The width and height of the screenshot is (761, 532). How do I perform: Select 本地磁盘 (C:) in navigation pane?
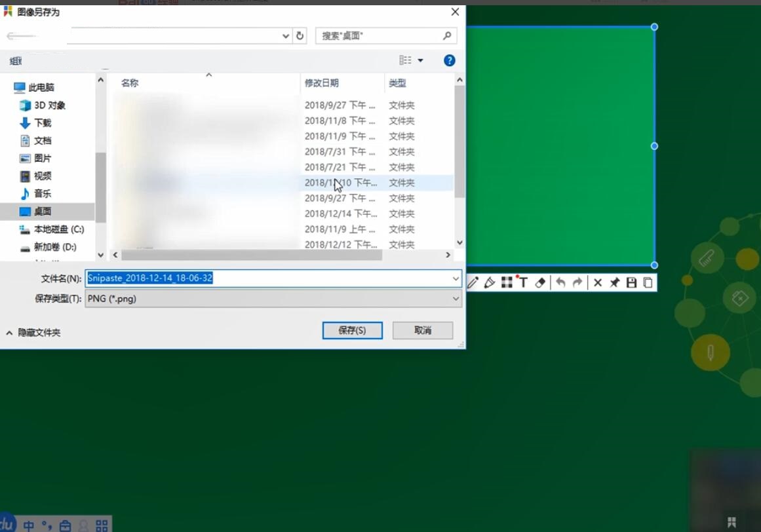58,229
